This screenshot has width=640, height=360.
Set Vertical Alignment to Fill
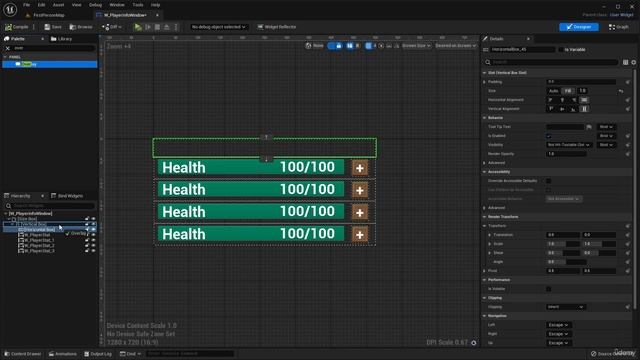point(584,109)
